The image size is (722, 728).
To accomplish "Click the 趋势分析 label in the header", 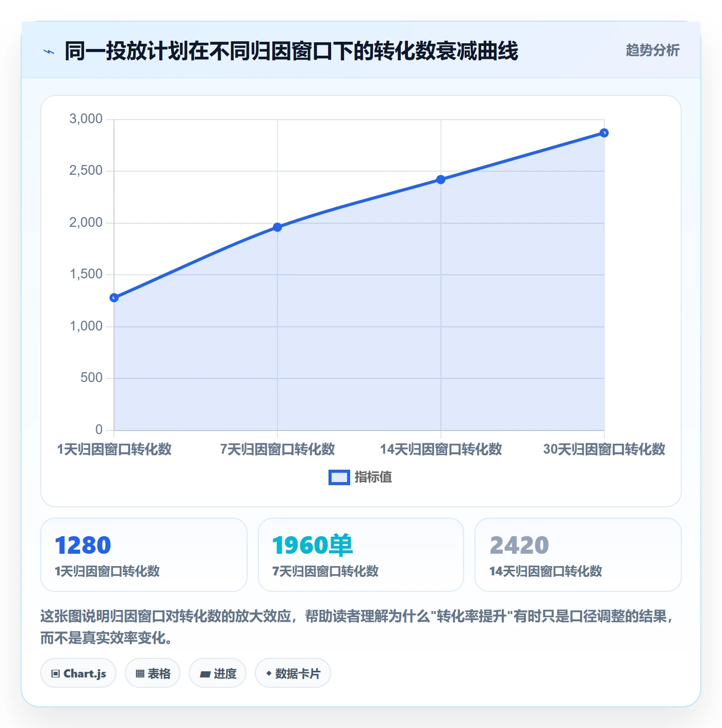I will 652,51.
